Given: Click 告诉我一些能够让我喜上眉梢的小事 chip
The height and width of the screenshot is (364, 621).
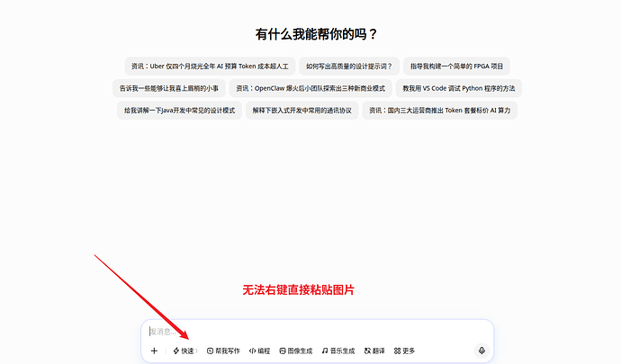Looking at the screenshot, I should (169, 88).
